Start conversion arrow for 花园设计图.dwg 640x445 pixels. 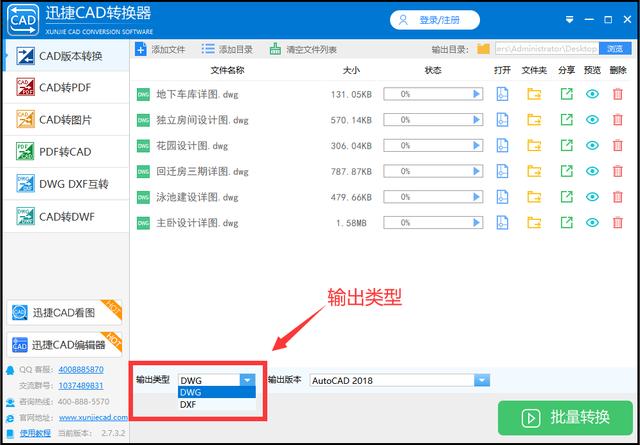coord(476,146)
